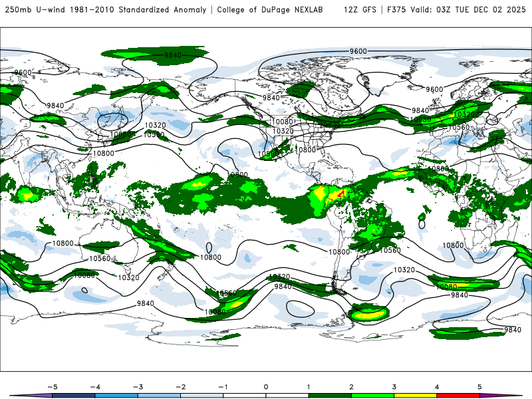Click the '-4' colorbar tick label

(x=95, y=387)
